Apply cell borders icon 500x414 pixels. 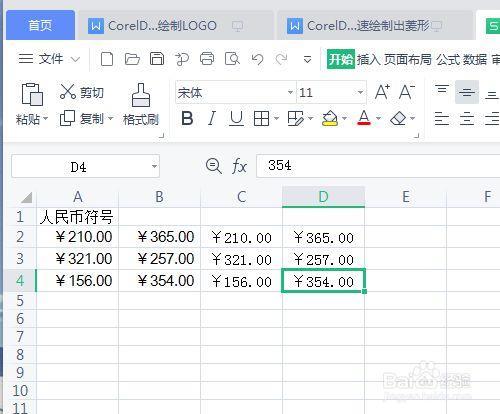(261, 118)
